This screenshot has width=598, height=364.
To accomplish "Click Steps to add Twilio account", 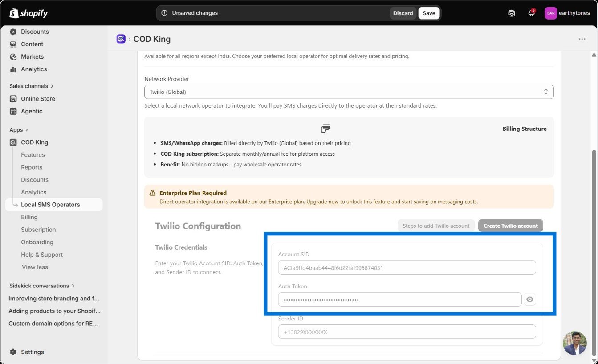I will pyautogui.click(x=436, y=226).
